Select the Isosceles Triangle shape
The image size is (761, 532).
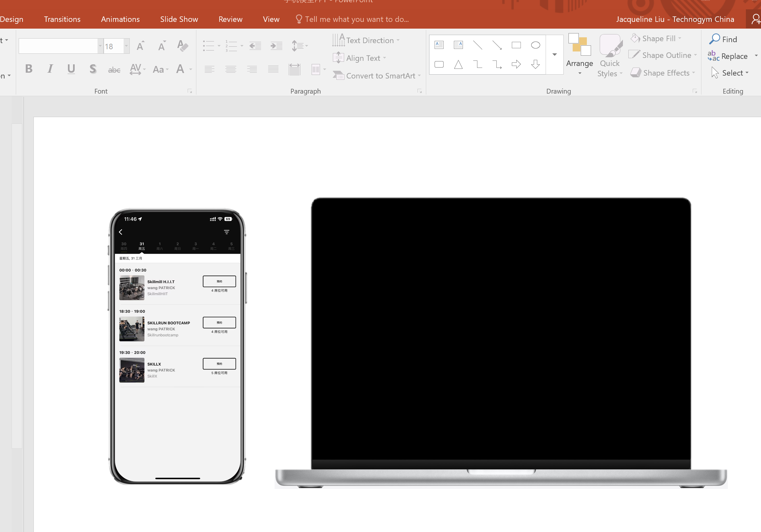point(458,64)
